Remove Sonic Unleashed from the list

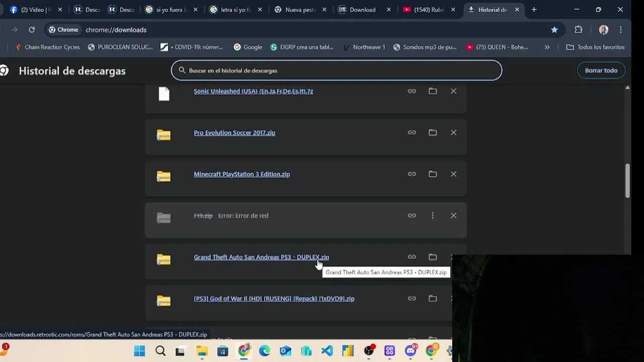[x=453, y=91]
